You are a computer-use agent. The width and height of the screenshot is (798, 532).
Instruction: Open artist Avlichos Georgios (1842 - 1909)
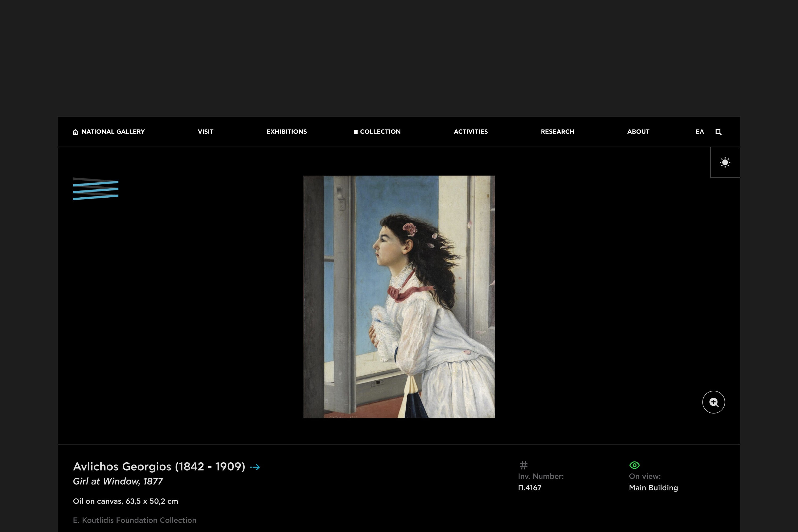[159, 467]
